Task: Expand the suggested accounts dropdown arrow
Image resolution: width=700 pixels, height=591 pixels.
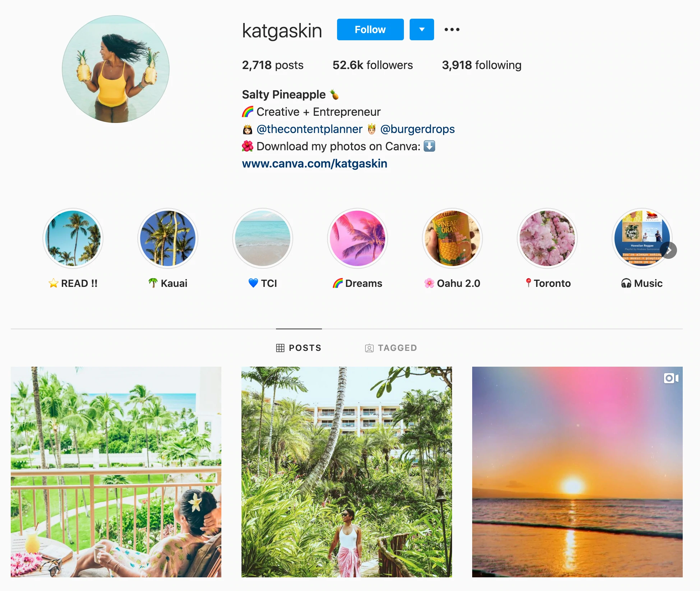Action: (422, 29)
